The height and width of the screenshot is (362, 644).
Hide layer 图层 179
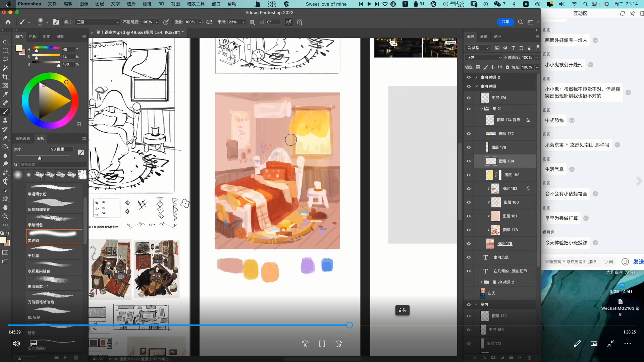469,147
